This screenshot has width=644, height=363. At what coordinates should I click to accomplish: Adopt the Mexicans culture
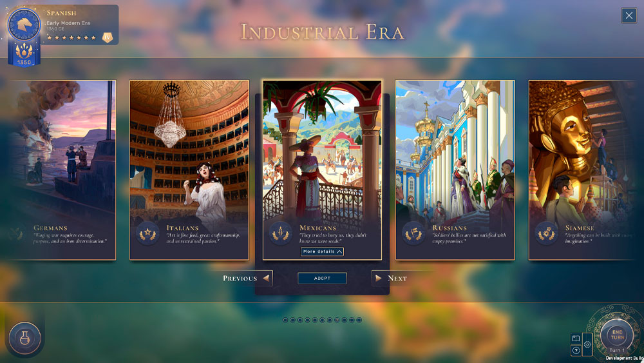(322, 279)
